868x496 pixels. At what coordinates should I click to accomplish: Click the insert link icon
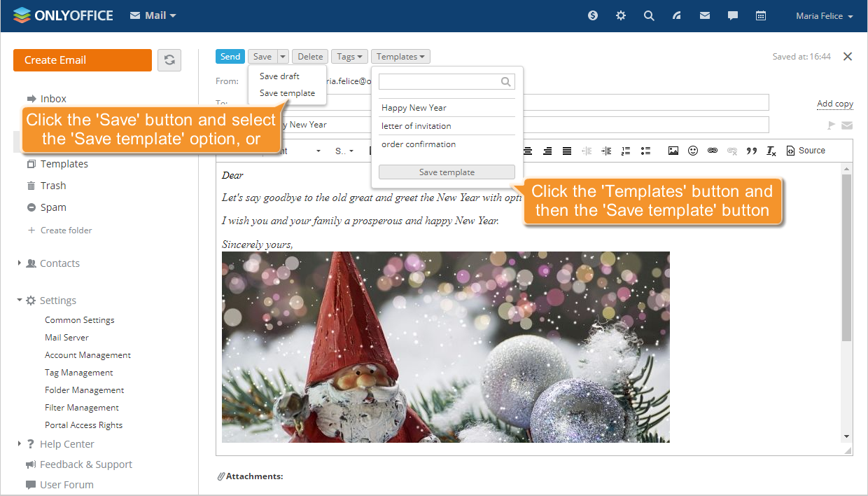pyautogui.click(x=713, y=151)
